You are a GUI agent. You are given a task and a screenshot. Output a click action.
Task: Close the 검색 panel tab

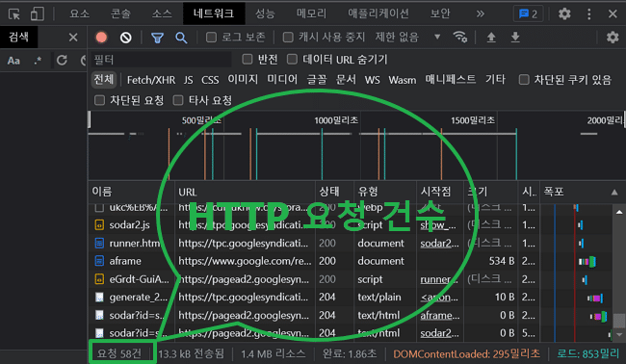(73, 38)
